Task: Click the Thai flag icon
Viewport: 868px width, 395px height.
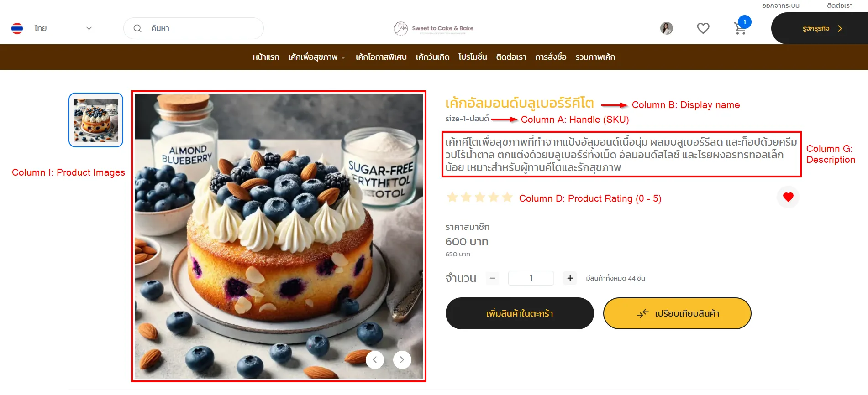Action: click(x=17, y=28)
